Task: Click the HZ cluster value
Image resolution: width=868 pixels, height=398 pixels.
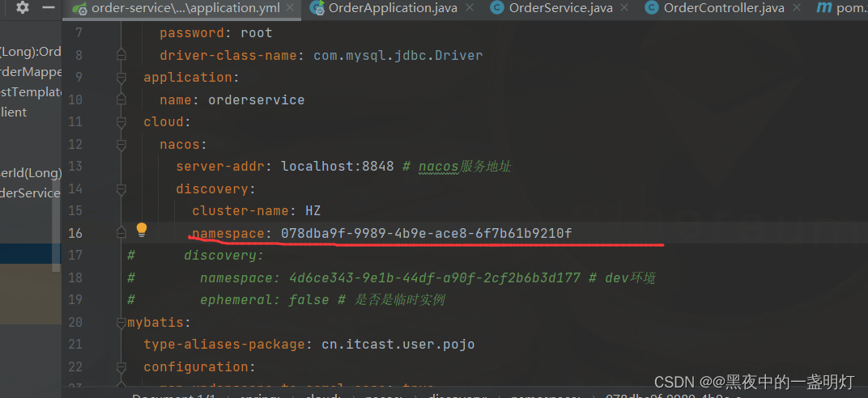Action: click(313, 210)
